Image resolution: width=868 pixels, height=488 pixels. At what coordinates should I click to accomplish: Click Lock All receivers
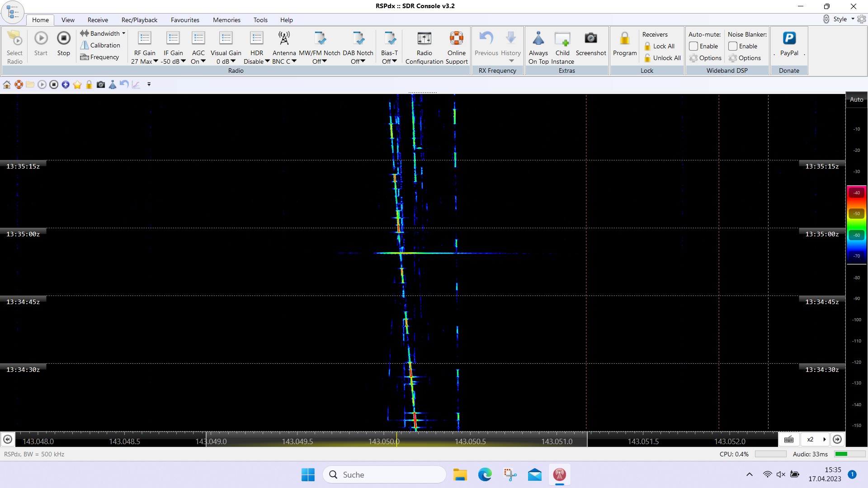[659, 46]
